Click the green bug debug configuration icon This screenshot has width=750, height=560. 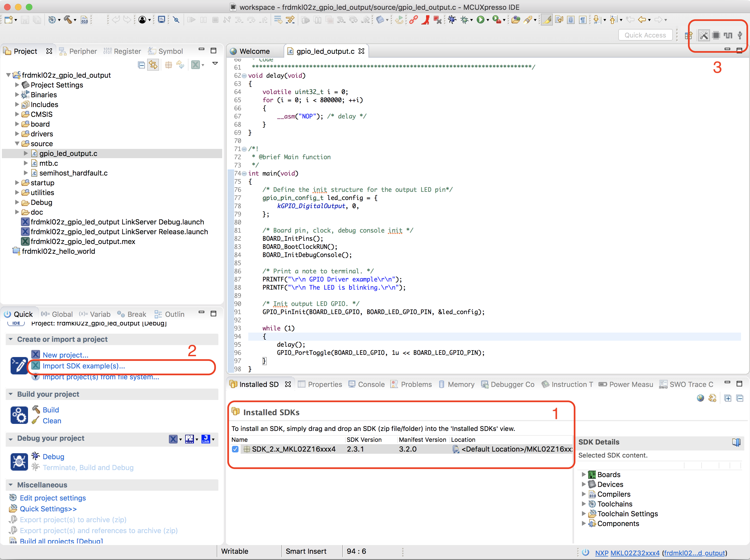coord(464,20)
